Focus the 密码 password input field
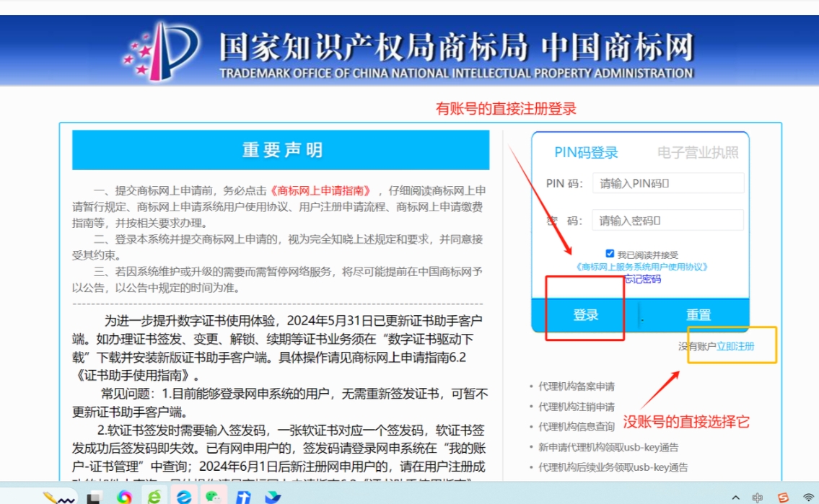Image resolution: width=819 pixels, height=504 pixels. pos(668,220)
